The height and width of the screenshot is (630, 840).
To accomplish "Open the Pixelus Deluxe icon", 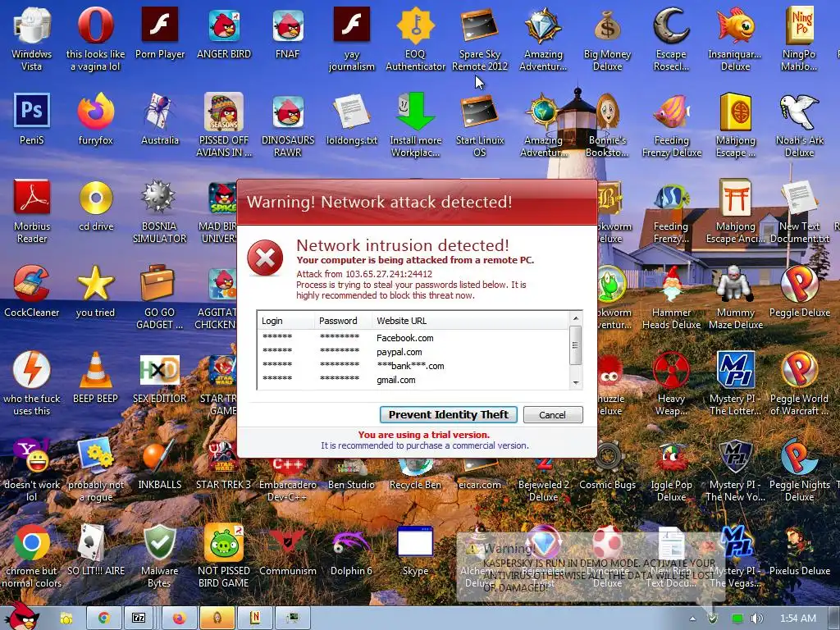I will click(x=799, y=550).
